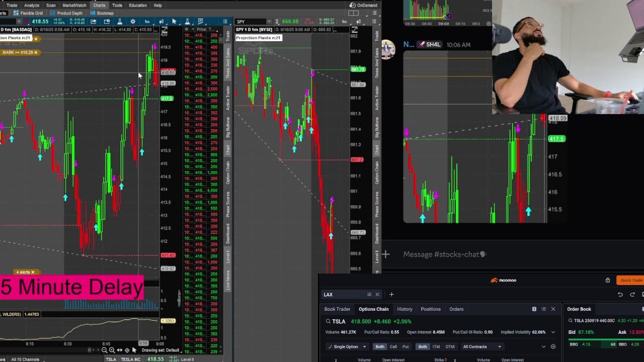Open the SPY symbol dropdown
Screen dimensions: 644x362
click(x=269, y=22)
